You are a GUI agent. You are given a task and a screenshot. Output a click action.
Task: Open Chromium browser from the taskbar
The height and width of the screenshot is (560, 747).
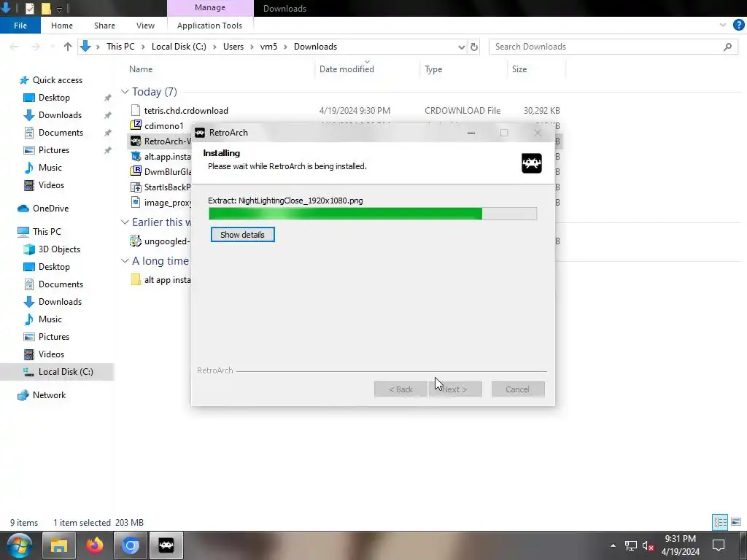click(130, 545)
